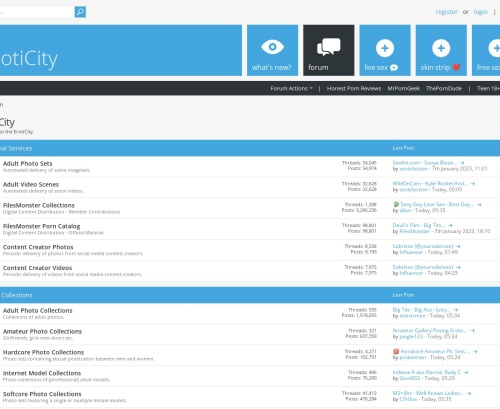This screenshot has height=409, width=500.
Task: View user dilan's profile
Action: (405, 211)
